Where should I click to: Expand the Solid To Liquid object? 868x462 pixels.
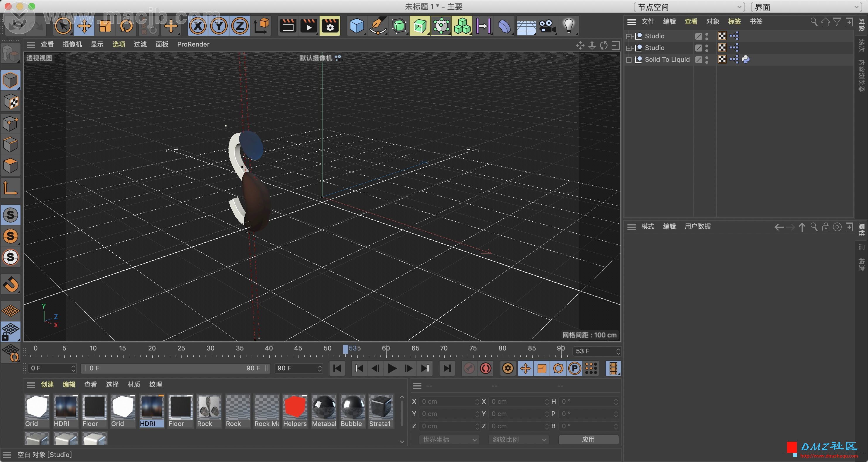pyautogui.click(x=629, y=60)
